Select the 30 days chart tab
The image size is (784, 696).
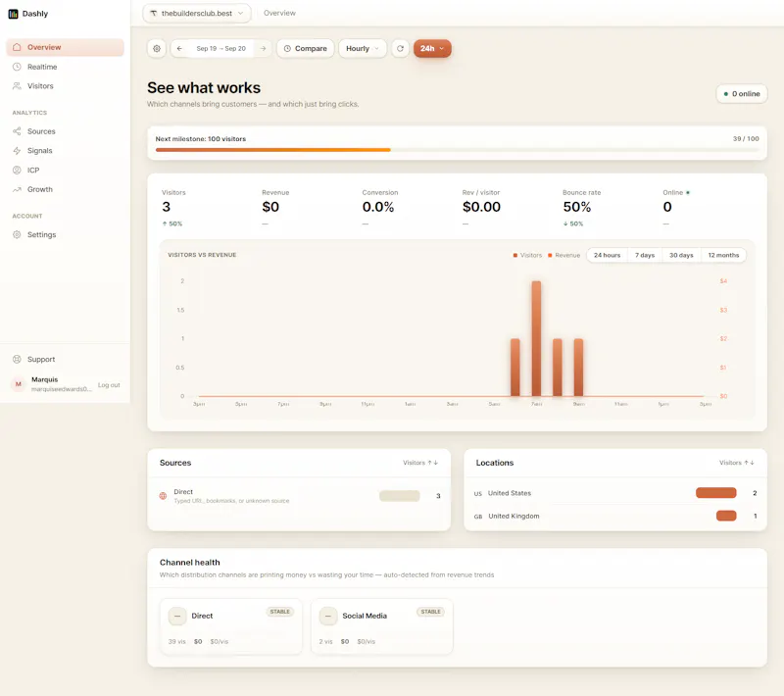[x=681, y=255]
